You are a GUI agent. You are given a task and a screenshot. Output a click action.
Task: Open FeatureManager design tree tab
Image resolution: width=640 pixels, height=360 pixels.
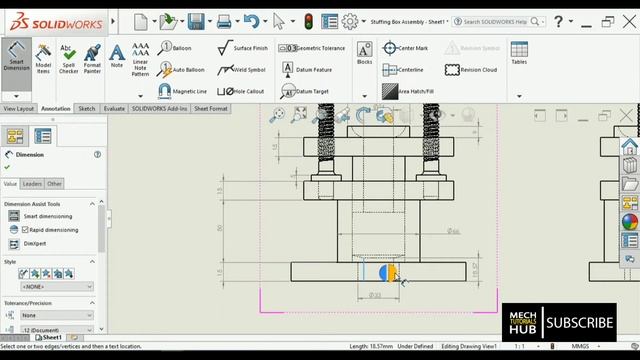(x=15, y=136)
